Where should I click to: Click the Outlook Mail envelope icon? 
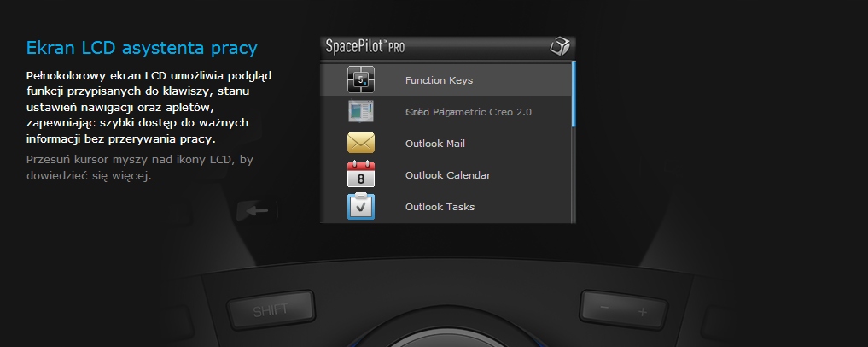tap(361, 143)
